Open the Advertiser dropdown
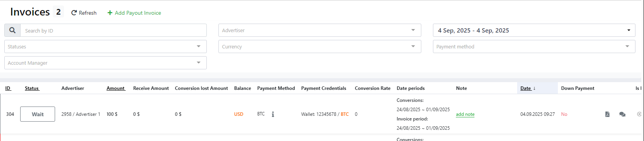Screen dimensions: 644x141 pos(320,30)
